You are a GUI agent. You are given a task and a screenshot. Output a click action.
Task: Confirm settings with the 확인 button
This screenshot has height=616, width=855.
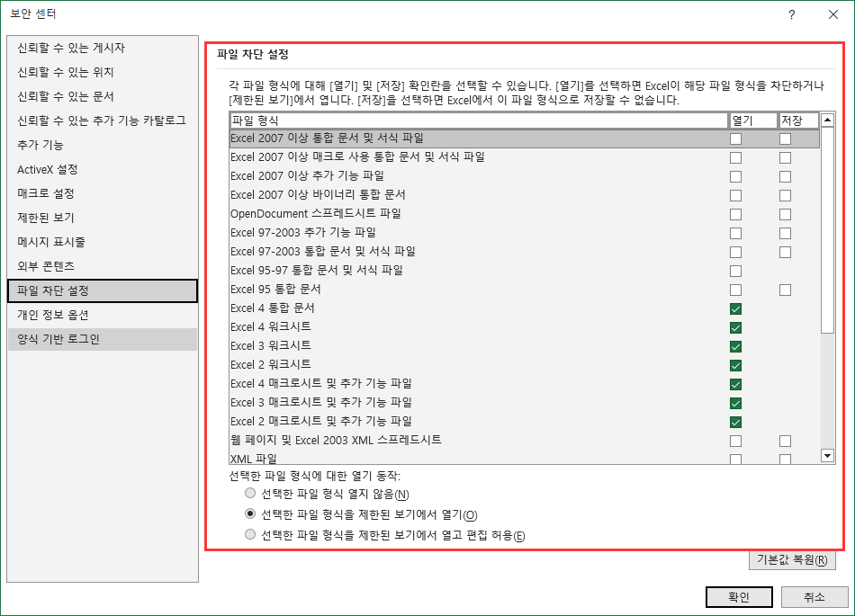pos(738,596)
